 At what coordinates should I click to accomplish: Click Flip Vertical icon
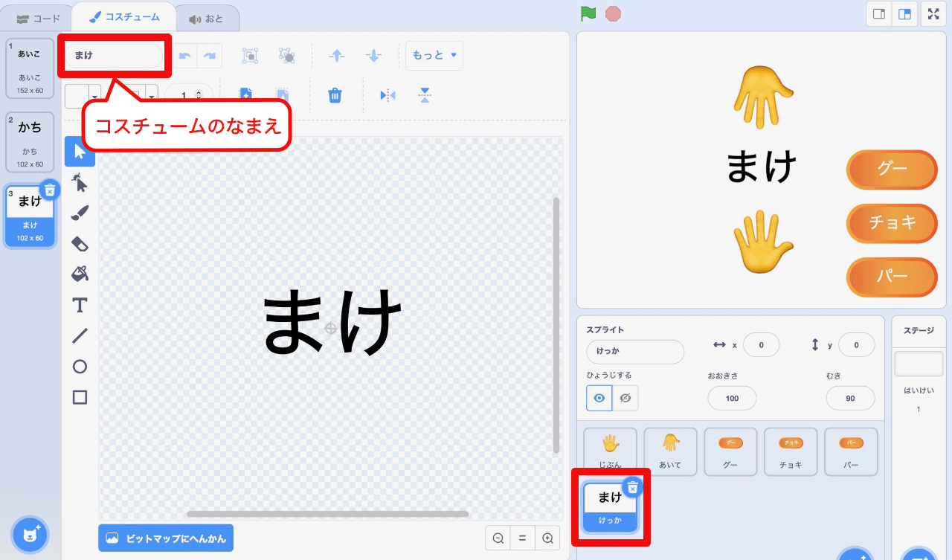point(425,95)
